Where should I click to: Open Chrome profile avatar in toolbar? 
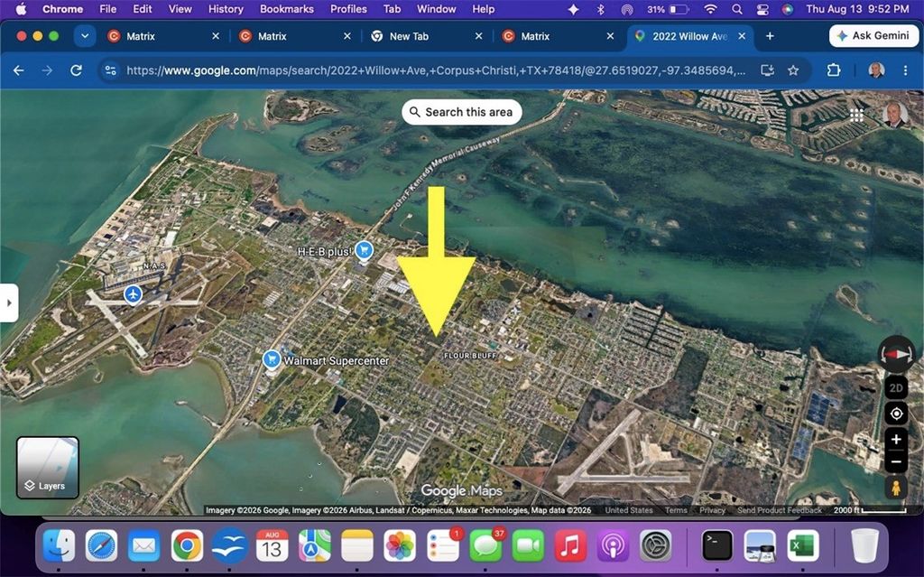click(876, 70)
